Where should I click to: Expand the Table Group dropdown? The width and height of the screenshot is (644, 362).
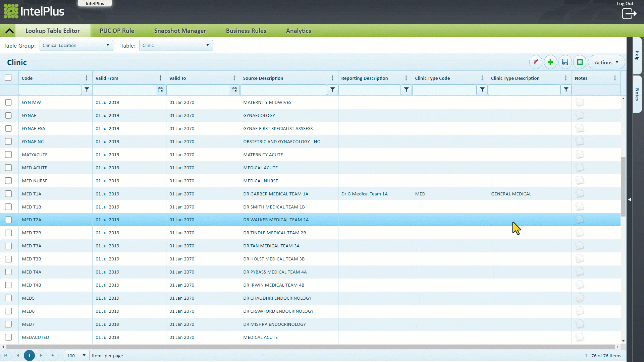point(76,45)
